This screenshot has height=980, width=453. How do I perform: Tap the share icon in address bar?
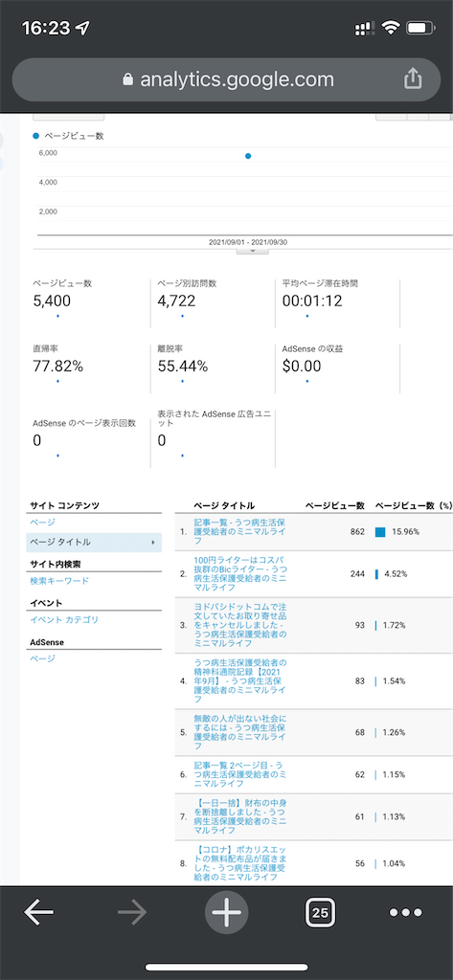413,78
